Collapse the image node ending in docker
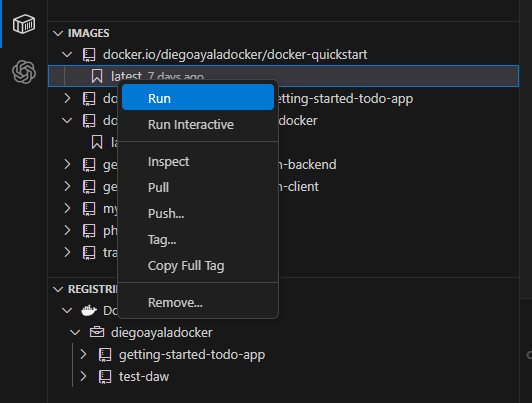532x403 pixels. (67, 120)
